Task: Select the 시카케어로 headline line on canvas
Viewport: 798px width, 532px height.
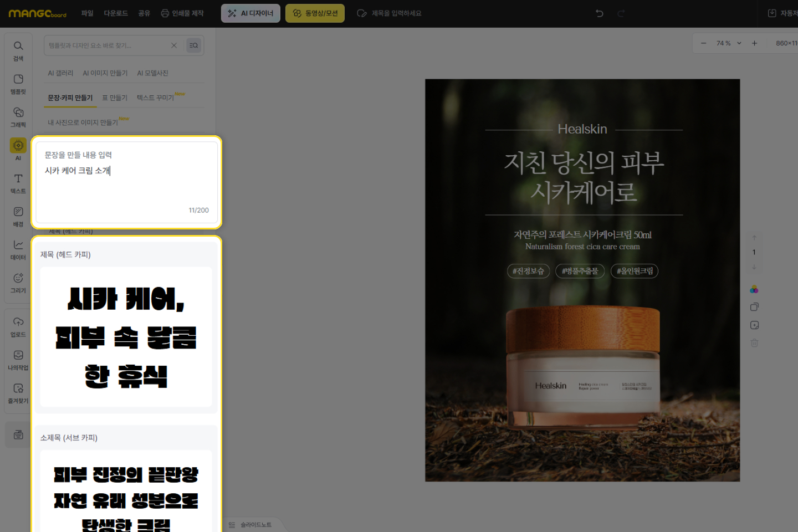Action: (x=584, y=192)
